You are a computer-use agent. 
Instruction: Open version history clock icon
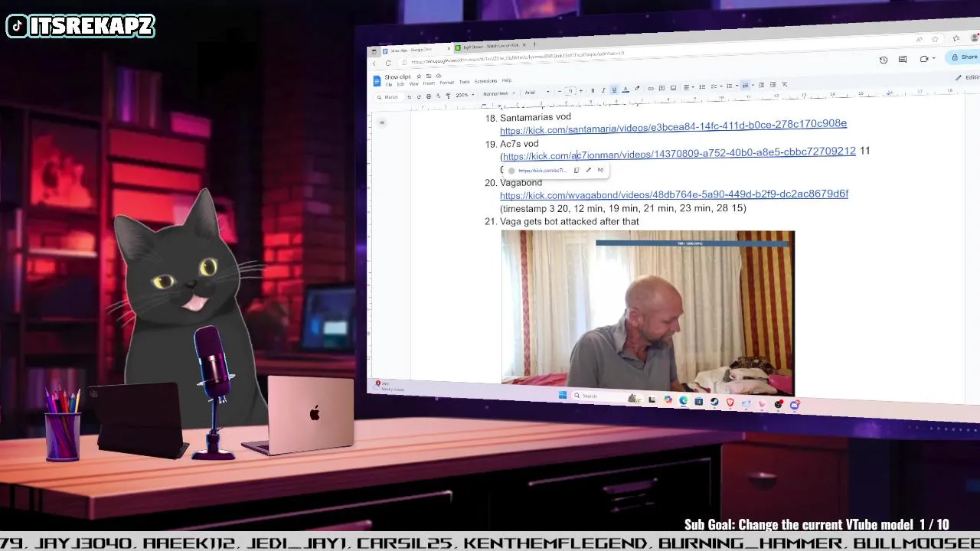click(x=884, y=60)
